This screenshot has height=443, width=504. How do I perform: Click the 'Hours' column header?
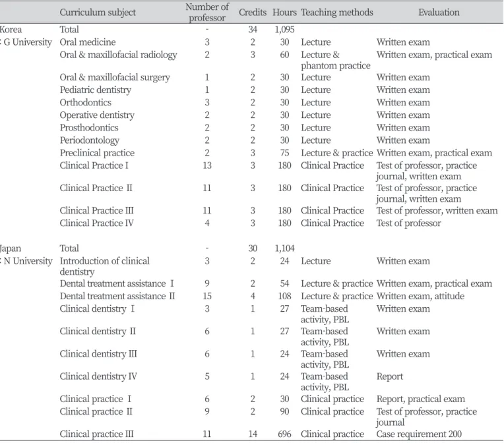(x=284, y=13)
